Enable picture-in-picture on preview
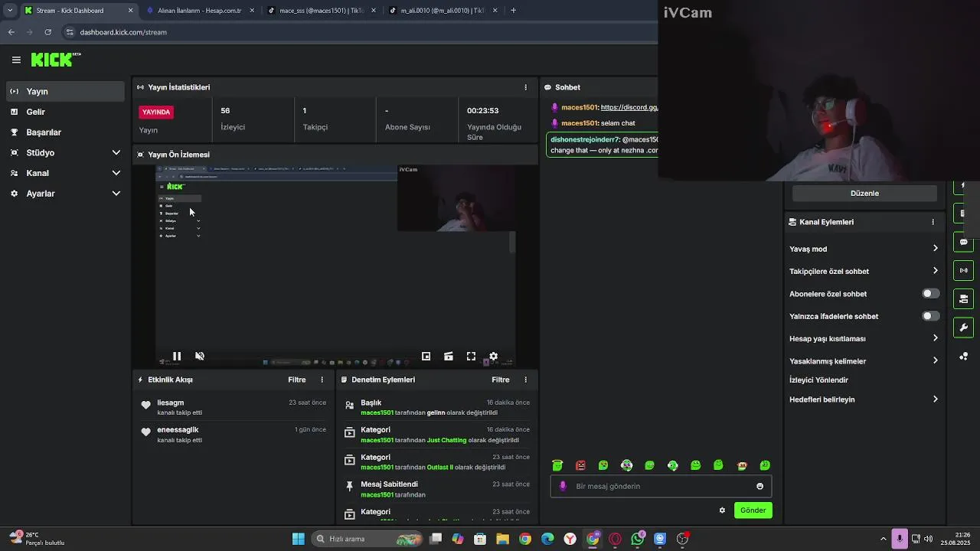This screenshot has height=551, width=980. [x=426, y=356]
